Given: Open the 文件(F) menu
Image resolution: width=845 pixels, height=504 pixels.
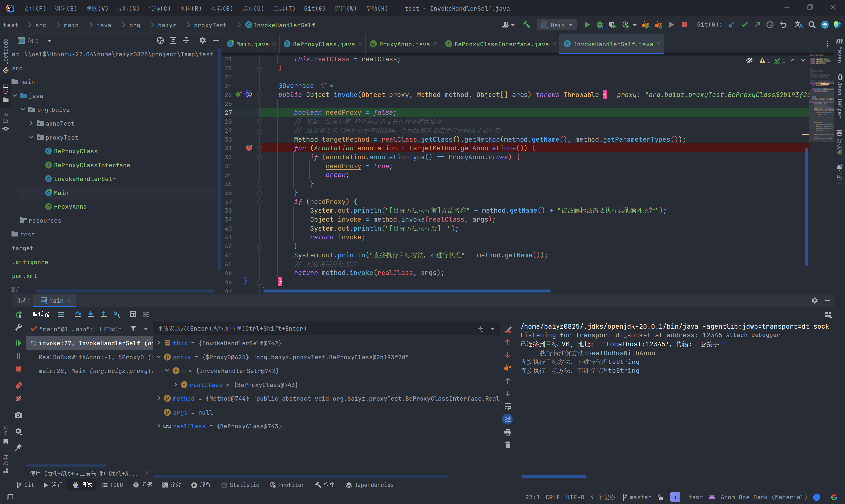Looking at the screenshot, I should click(35, 8).
